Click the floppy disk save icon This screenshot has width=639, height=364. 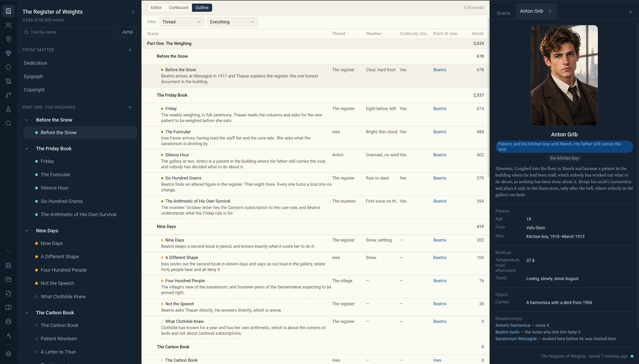coord(8,265)
